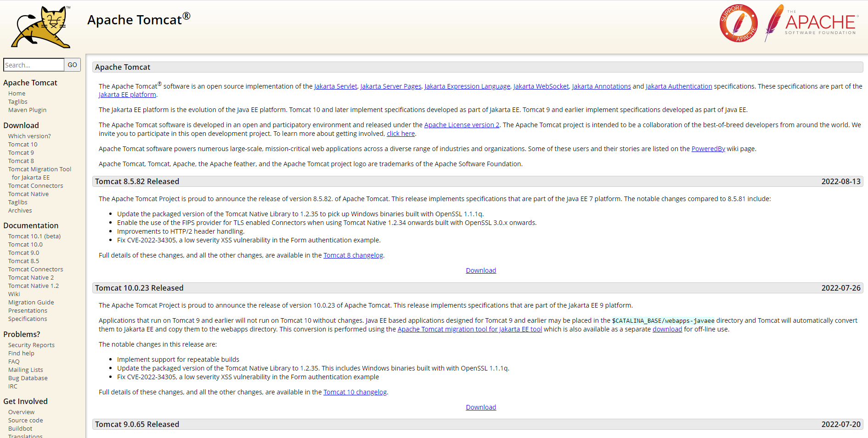
Task: Open Presentations sidebar link
Action: pyautogui.click(x=28, y=310)
